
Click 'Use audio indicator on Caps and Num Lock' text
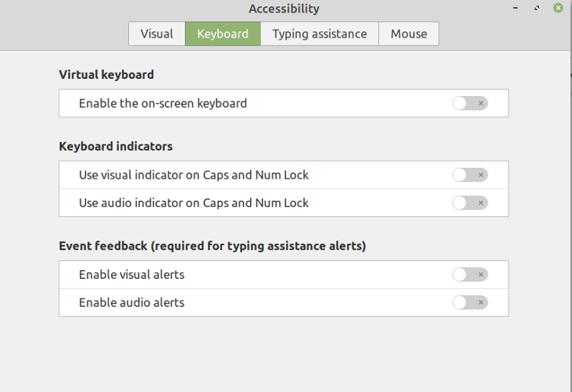pyautogui.click(x=194, y=203)
